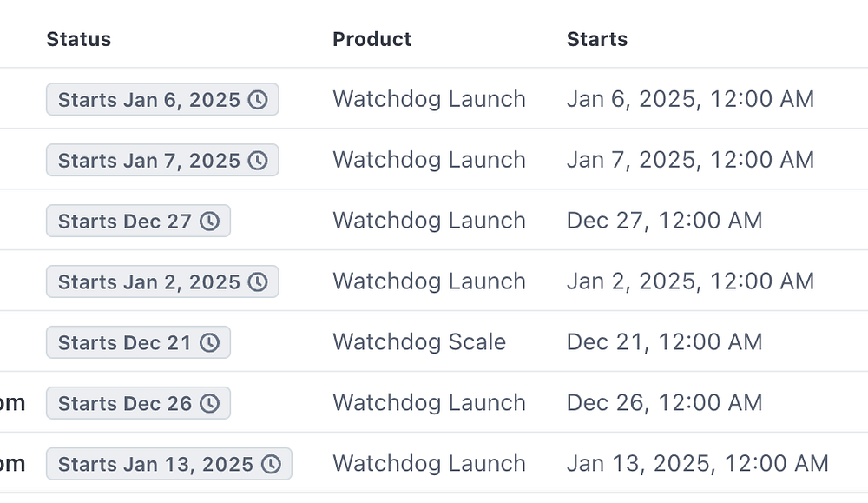The image size is (868, 503).
Task: Click clock icon in Dec 26 badge
Action: (209, 404)
